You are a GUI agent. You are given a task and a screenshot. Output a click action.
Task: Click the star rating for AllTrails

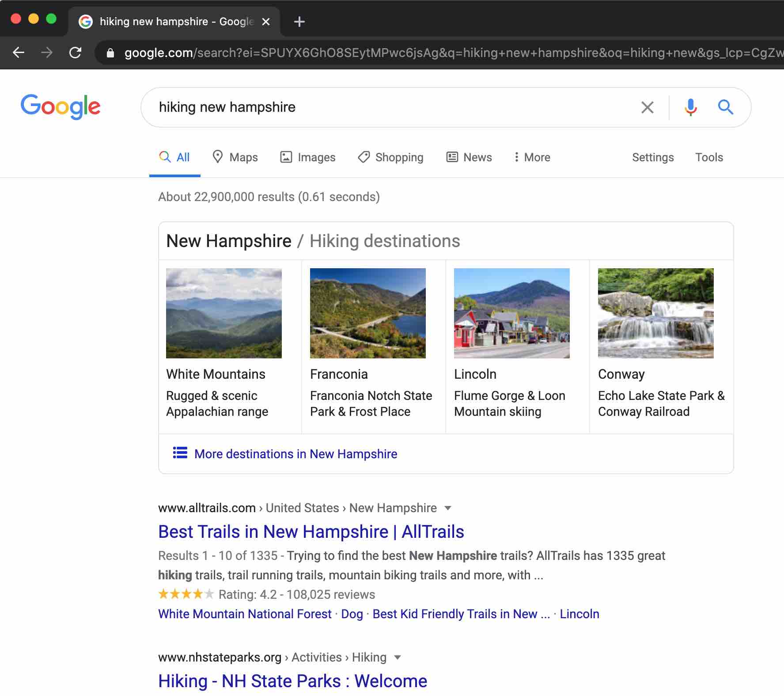point(186,594)
